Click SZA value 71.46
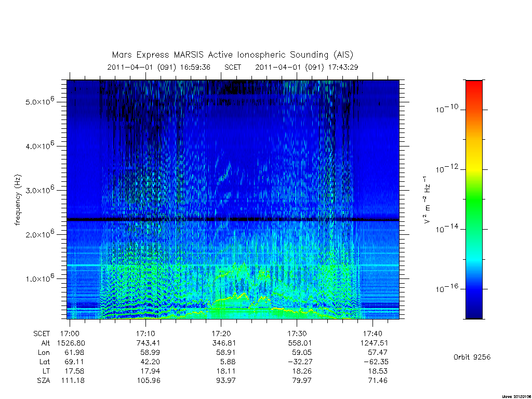 [x=378, y=381]
